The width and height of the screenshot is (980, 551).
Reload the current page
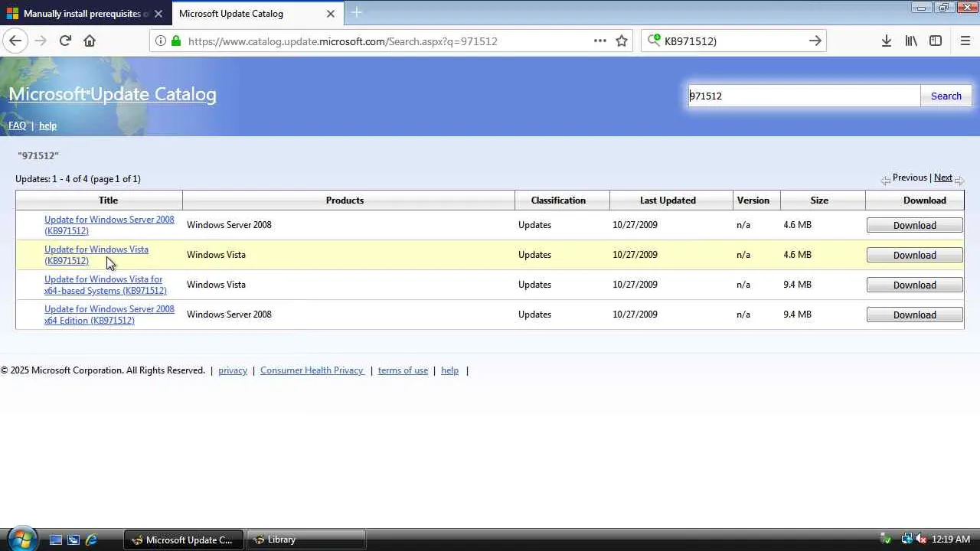pos(65,41)
